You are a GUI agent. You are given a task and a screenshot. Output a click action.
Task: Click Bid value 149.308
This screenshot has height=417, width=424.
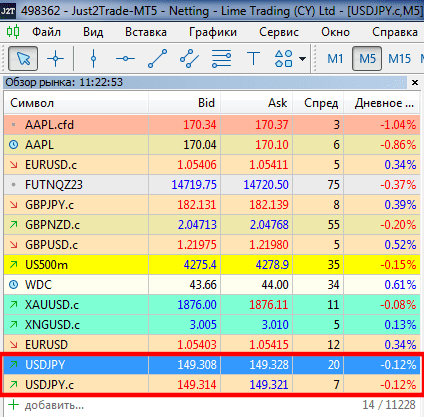point(197,365)
